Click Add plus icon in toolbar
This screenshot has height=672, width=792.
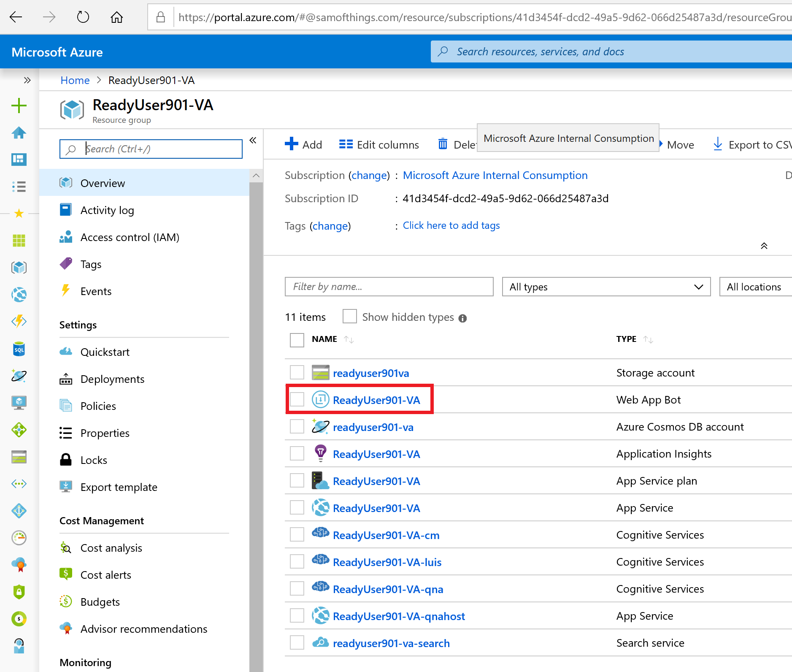pyautogui.click(x=292, y=144)
